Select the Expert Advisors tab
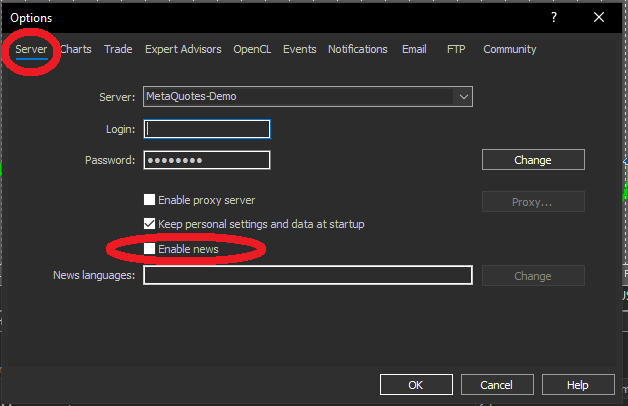The height and width of the screenshot is (406, 628). (x=183, y=49)
